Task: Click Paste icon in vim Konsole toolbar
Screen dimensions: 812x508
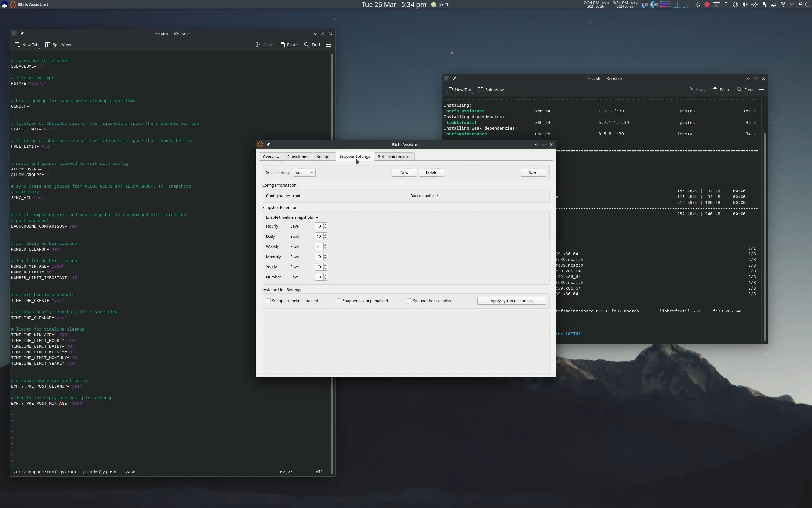Action: click(x=282, y=45)
